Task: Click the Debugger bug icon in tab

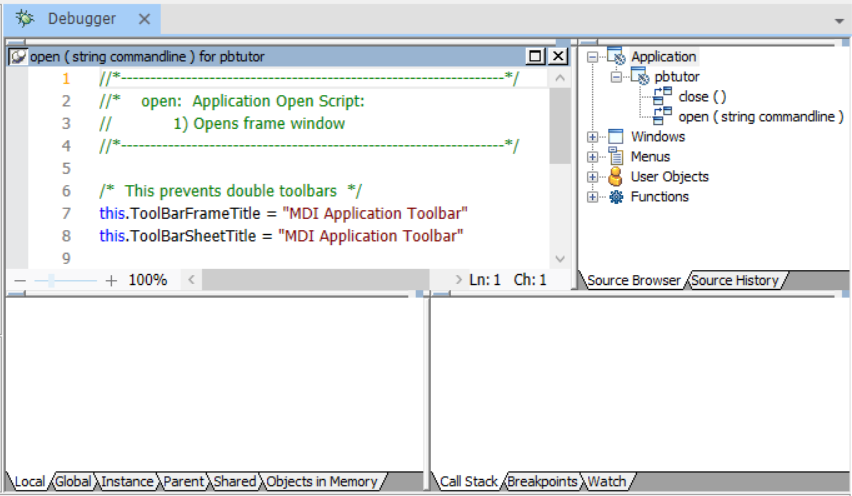Action: 25,19
